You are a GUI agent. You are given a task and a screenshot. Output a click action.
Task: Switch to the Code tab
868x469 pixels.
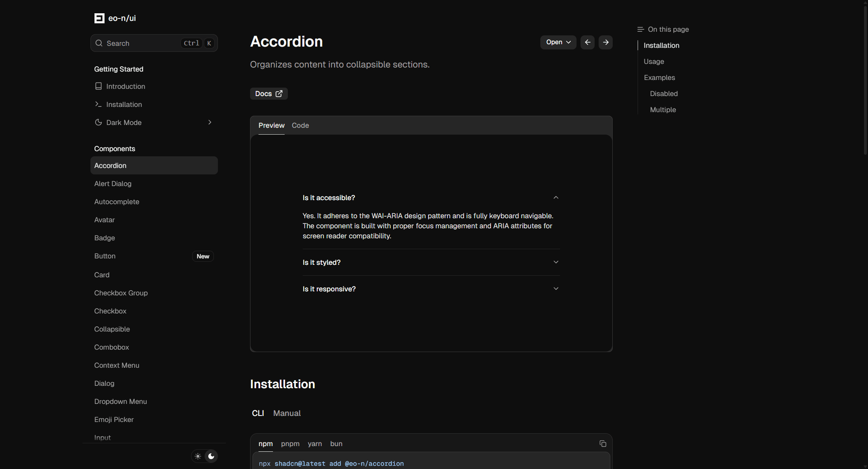pyautogui.click(x=300, y=125)
